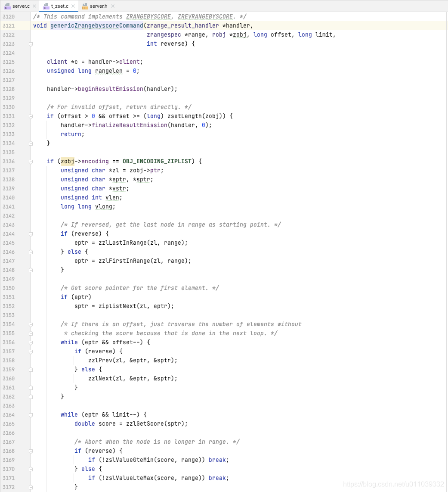Viewport: 448px width, 492px height.
Task: Click OBJ_ENCODING_ZIPLIST constant
Action: (157, 161)
